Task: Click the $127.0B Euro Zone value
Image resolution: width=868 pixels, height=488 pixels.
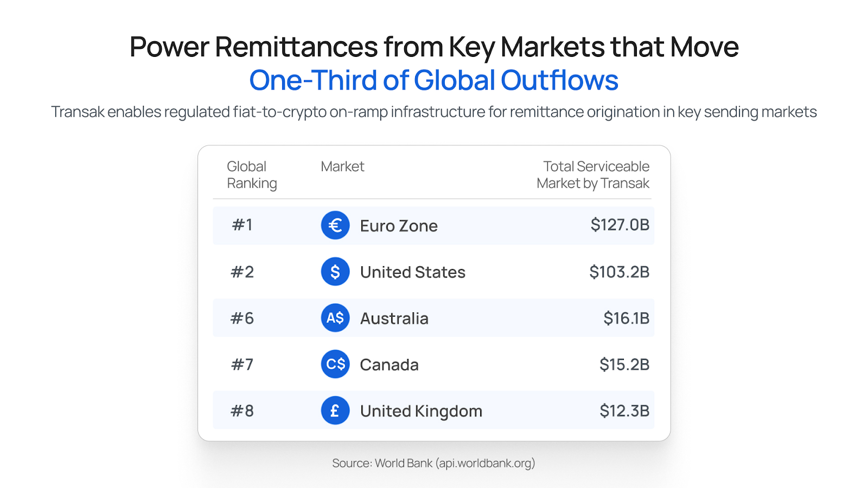Action: tap(620, 225)
